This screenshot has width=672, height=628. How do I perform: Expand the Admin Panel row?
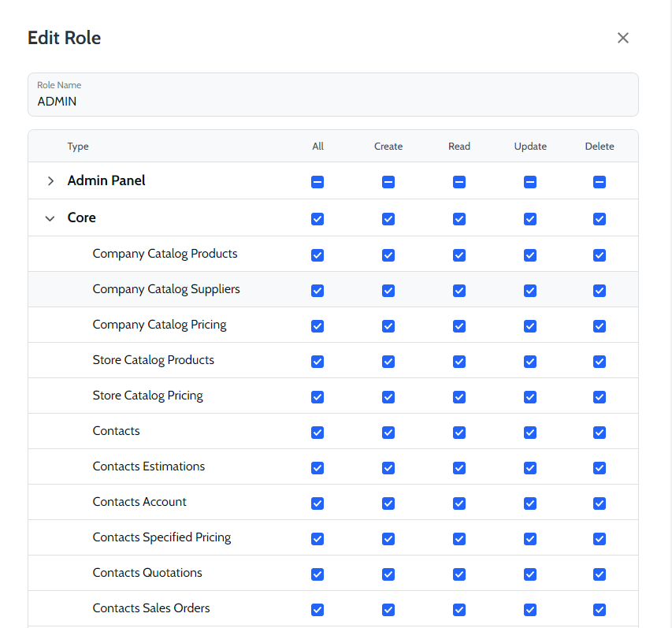click(50, 181)
